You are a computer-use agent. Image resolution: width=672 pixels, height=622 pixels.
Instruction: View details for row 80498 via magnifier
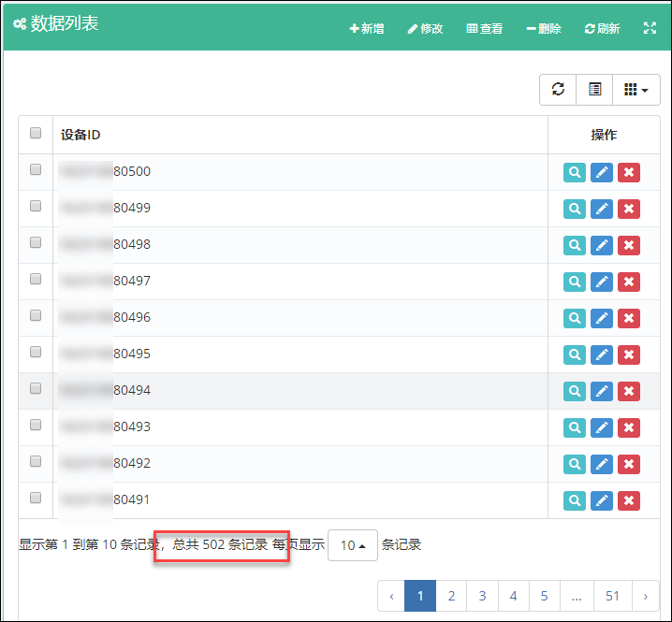pyautogui.click(x=575, y=245)
